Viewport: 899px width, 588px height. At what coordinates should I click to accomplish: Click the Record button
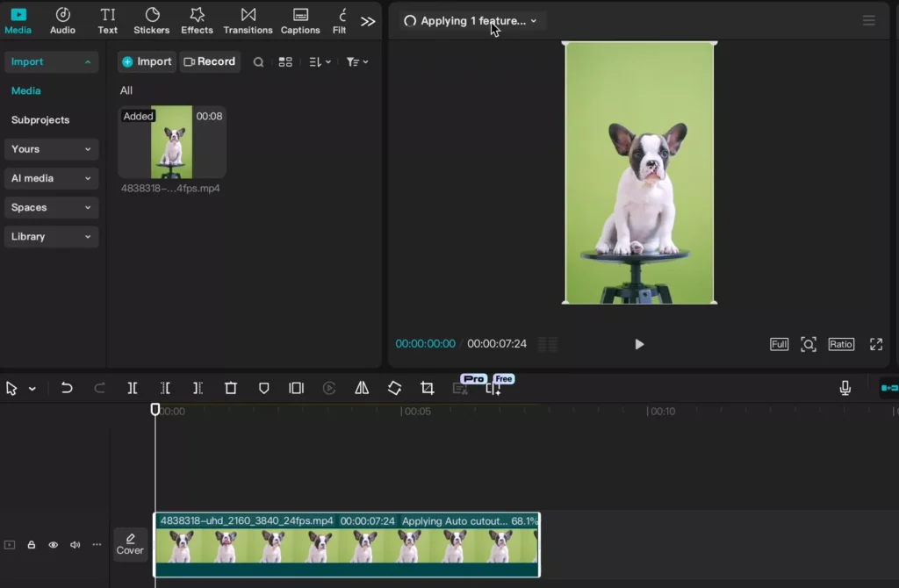(x=210, y=61)
